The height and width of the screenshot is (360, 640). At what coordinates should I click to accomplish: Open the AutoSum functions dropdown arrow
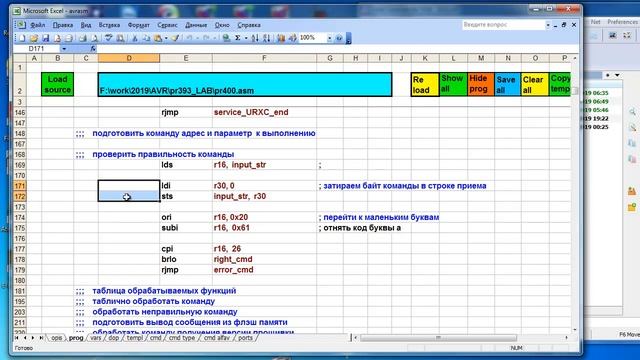(x=246, y=38)
